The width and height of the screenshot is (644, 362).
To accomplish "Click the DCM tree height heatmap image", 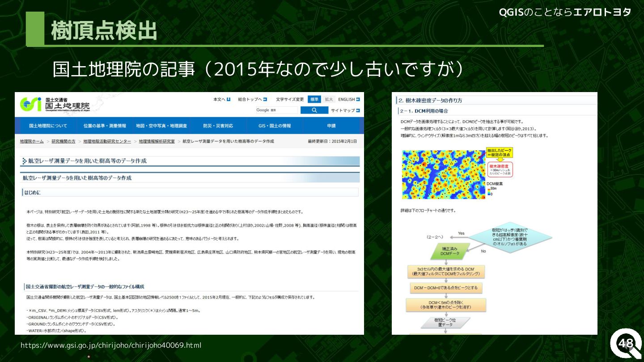I will coord(443,174).
